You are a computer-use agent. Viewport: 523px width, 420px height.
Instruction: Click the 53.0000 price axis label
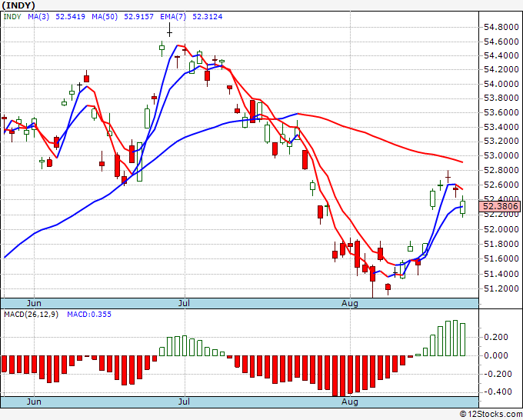coord(501,156)
